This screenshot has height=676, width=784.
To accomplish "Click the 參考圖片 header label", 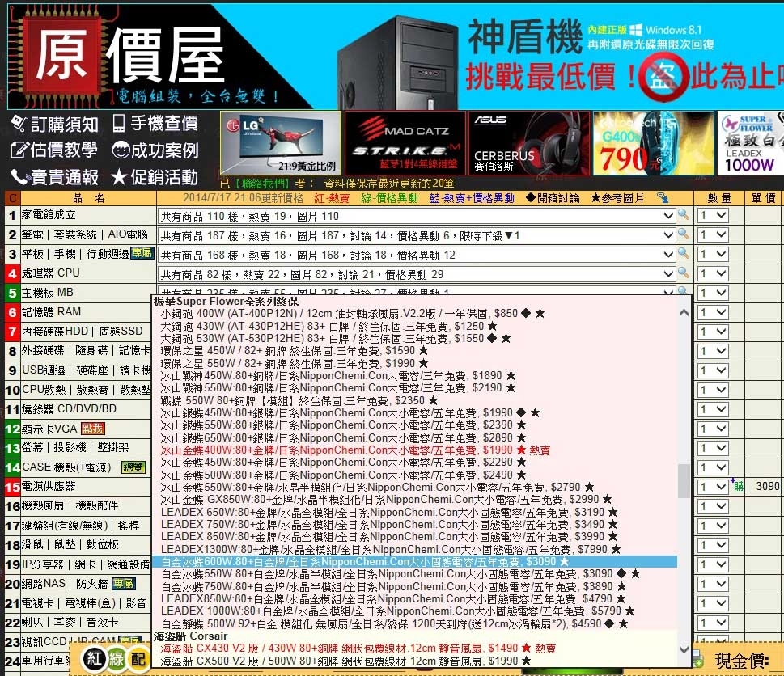I will pyautogui.click(x=617, y=198).
